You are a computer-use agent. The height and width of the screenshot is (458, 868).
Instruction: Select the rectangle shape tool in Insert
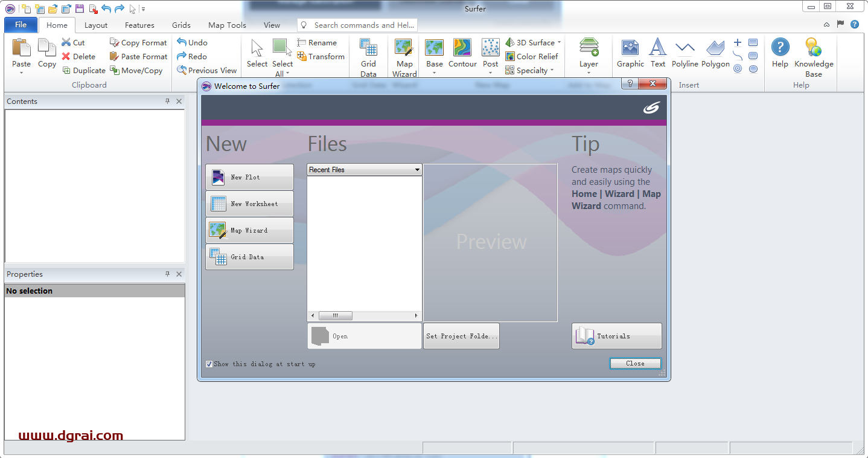click(753, 43)
